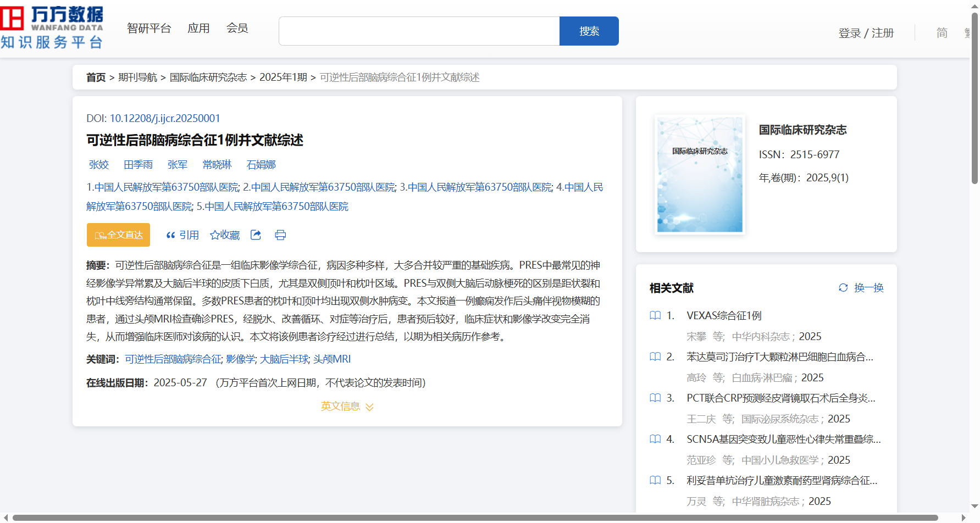Open author 田季雨 profile link
The width and height of the screenshot is (980, 523).
138,165
